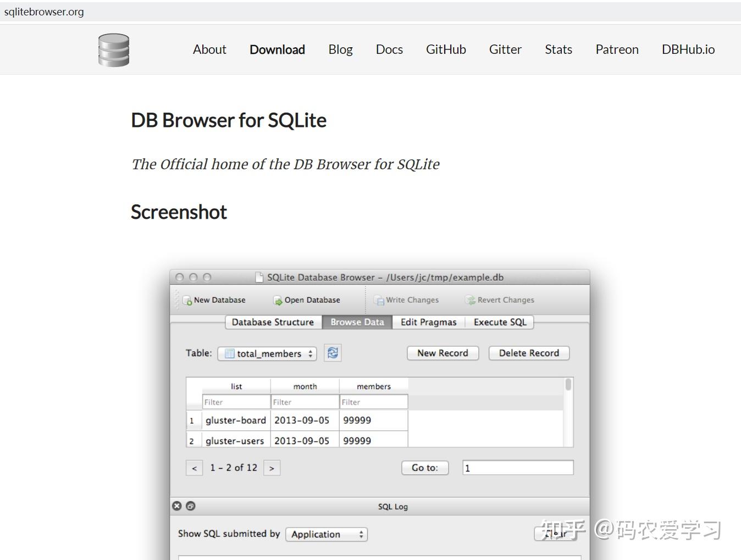Click the Revert Changes toolbar icon
This screenshot has width=741, height=560.
click(470, 300)
